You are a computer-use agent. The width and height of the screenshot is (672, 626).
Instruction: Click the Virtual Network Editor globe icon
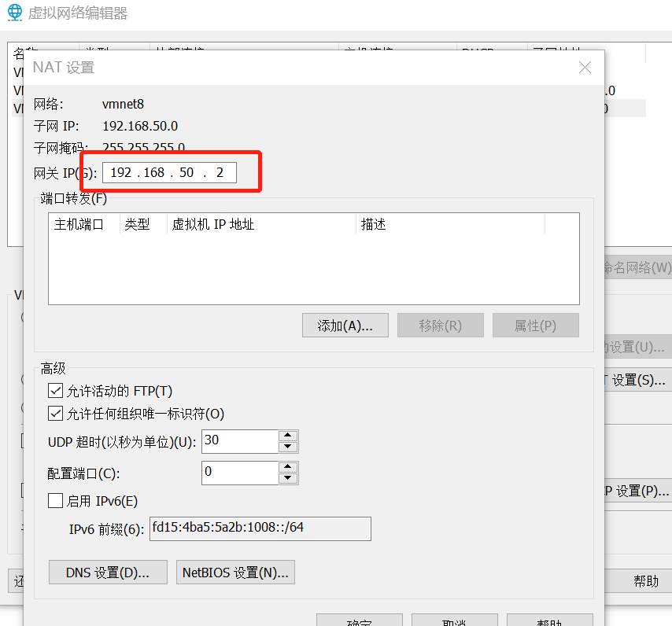click(15, 13)
